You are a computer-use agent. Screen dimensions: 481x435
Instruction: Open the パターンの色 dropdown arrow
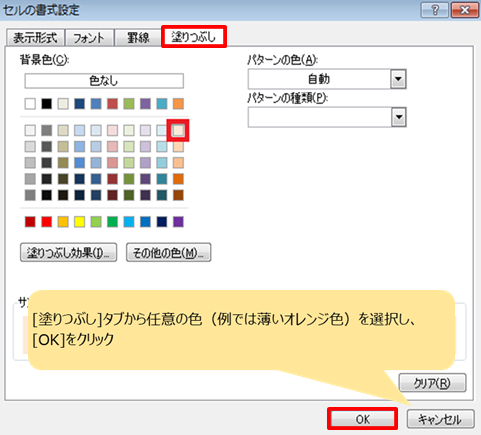[x=398, y=79]
